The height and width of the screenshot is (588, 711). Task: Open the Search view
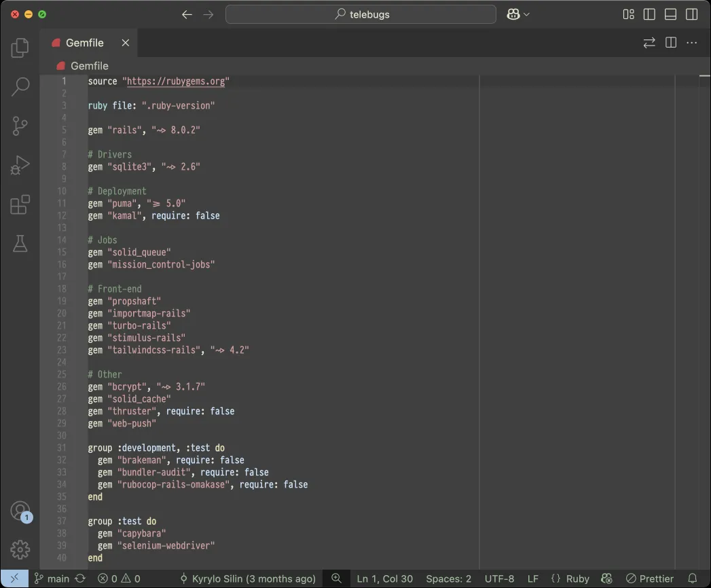[x=20, y=87]
